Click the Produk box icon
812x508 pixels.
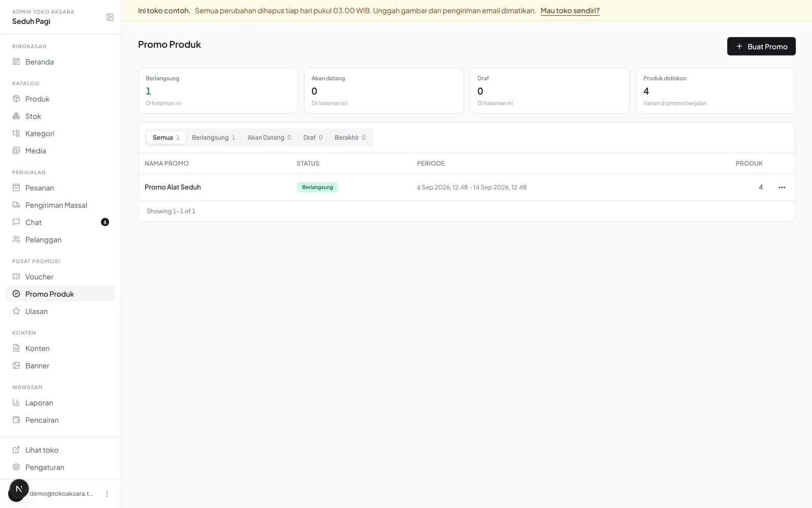16,99
